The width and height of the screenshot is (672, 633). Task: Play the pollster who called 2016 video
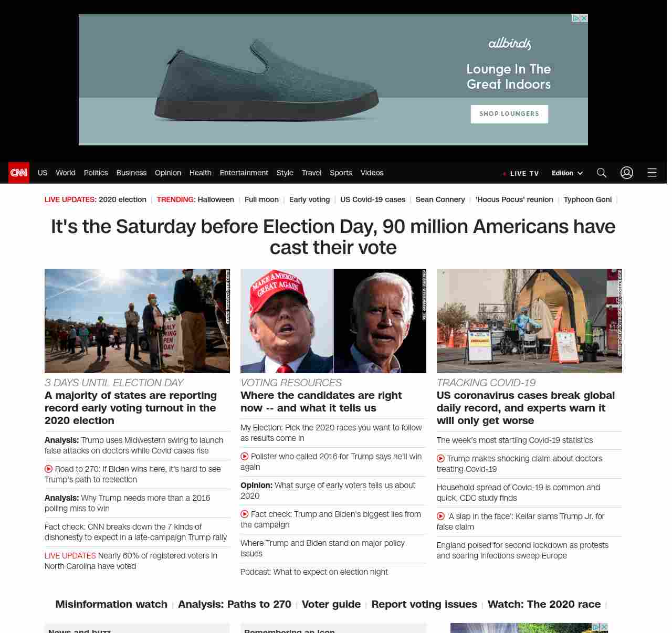(x=245, y=456)
